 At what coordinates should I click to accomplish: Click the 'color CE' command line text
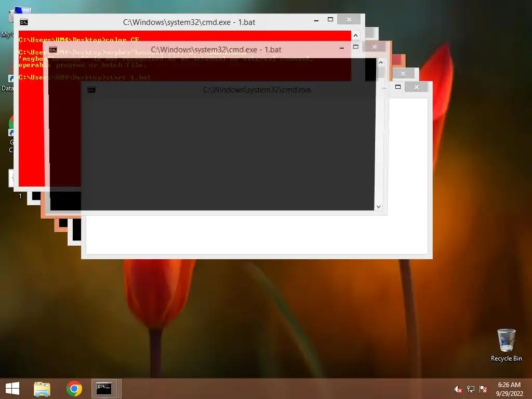pyautogui.click(x=122, y=39)
